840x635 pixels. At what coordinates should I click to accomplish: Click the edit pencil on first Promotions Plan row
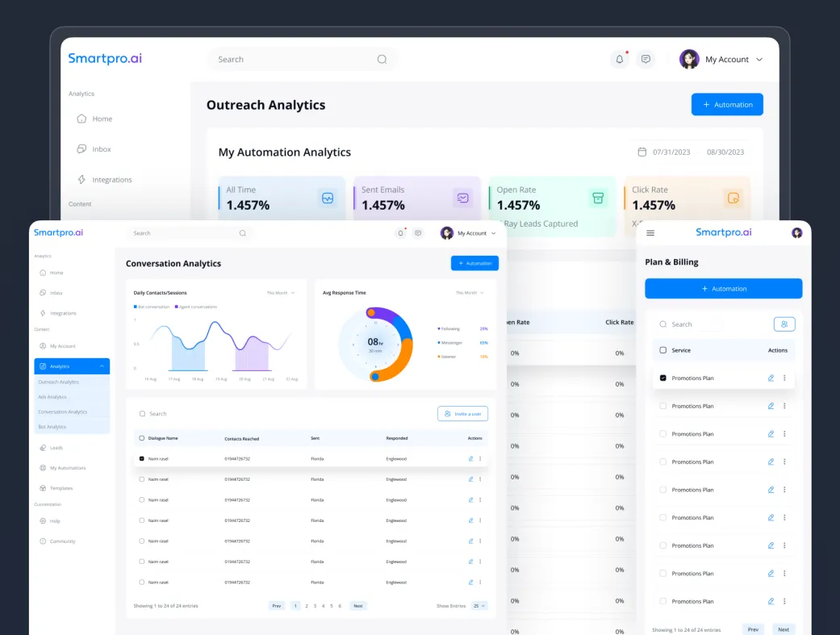(x=771, y=378)
